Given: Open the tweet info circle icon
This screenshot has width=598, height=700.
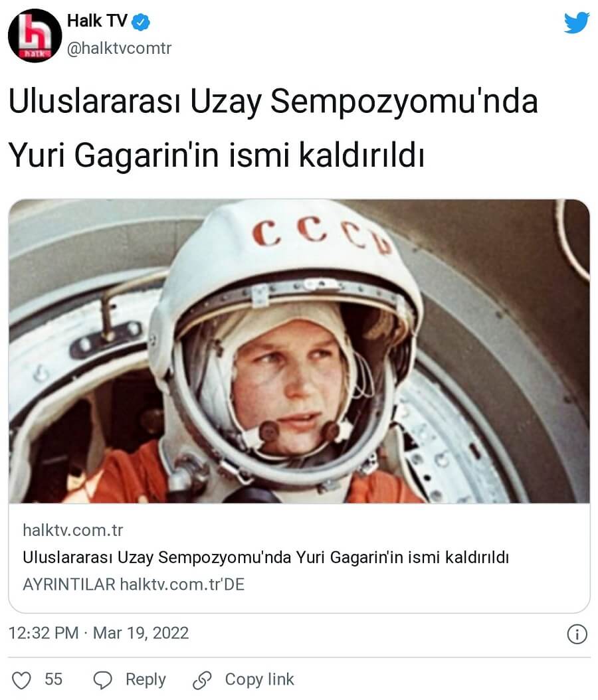Looking at the screenshot, I should click(577, 634).
